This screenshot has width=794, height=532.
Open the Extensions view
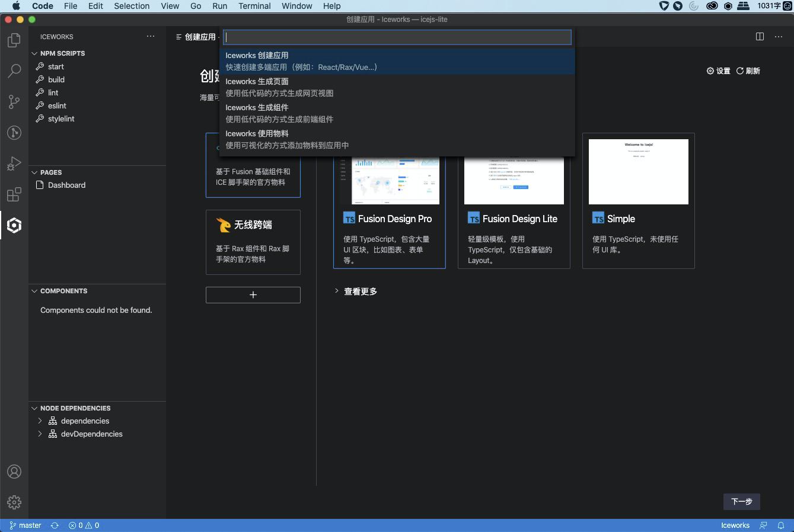point(14,194)
